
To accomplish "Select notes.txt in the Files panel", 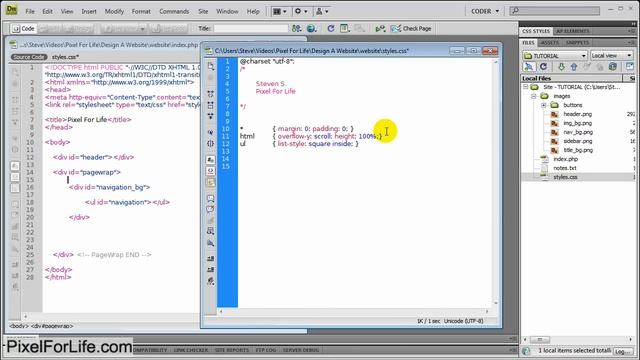I will tap(564, 168).
